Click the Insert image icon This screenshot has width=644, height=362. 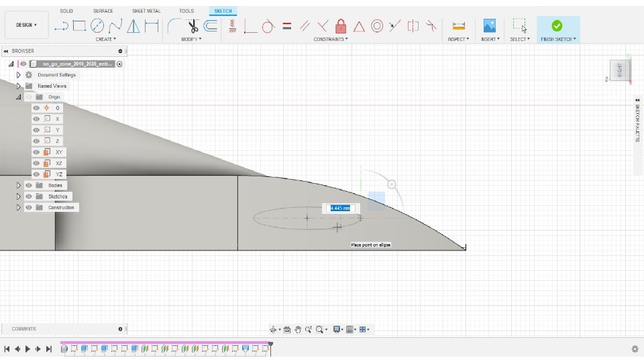point(490,26)
